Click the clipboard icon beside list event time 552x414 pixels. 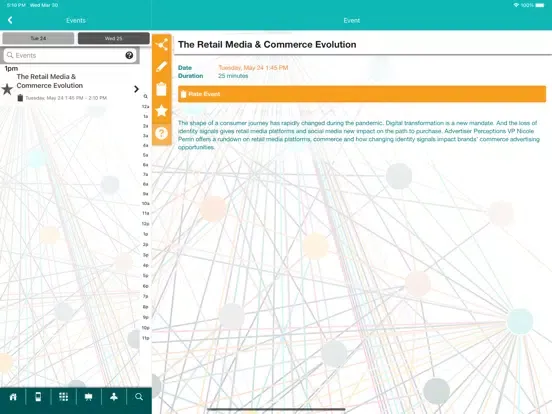[x=20, y=98]
